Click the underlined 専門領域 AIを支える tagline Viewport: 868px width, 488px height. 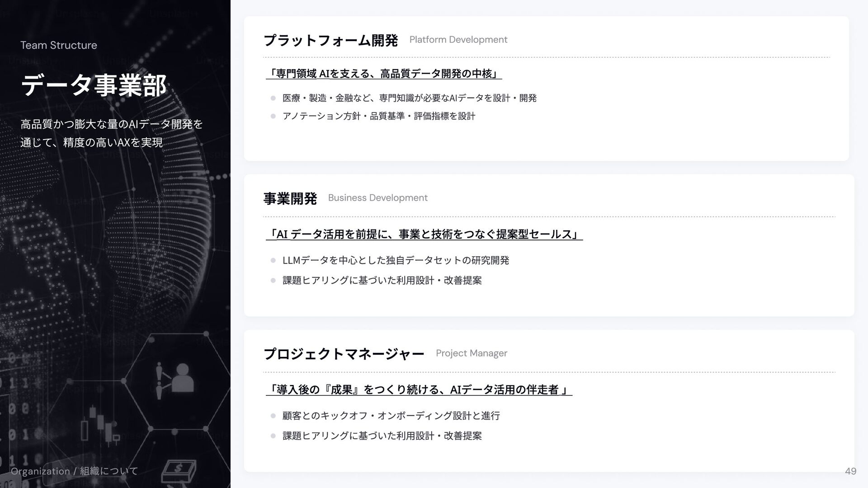point(384,73)
